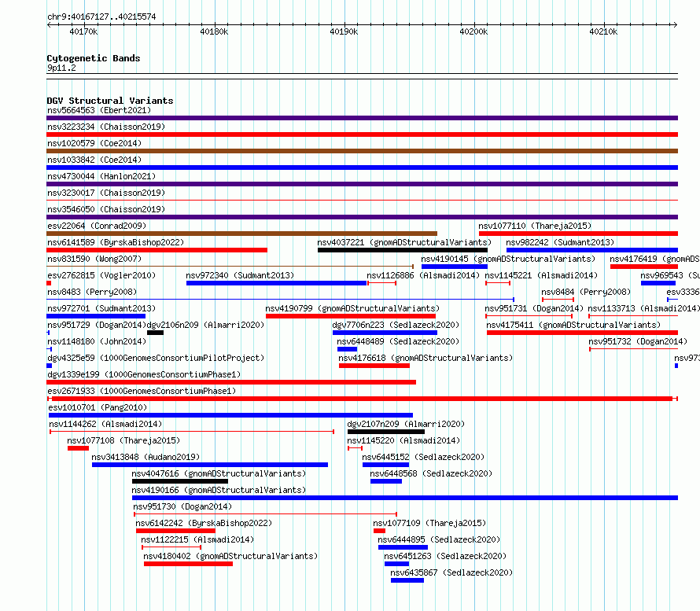Click nsv3413848 (Audano2019) label

[x=146, y=457]
